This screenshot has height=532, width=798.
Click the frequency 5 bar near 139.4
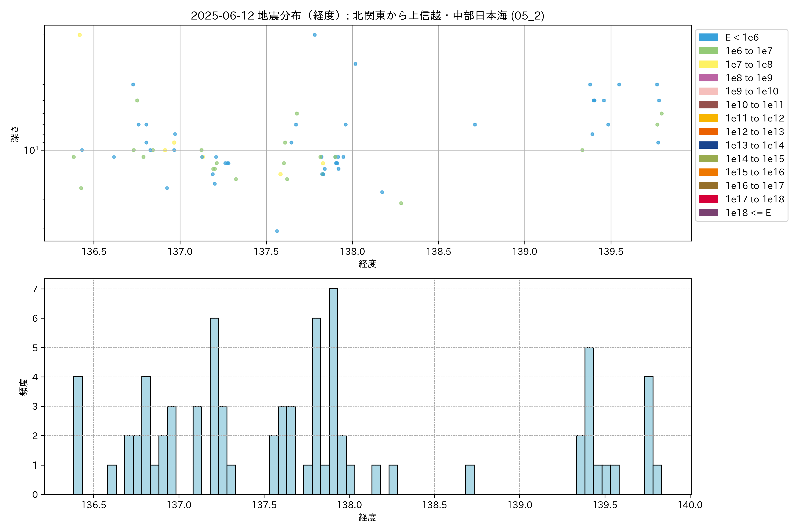[589, 421]
